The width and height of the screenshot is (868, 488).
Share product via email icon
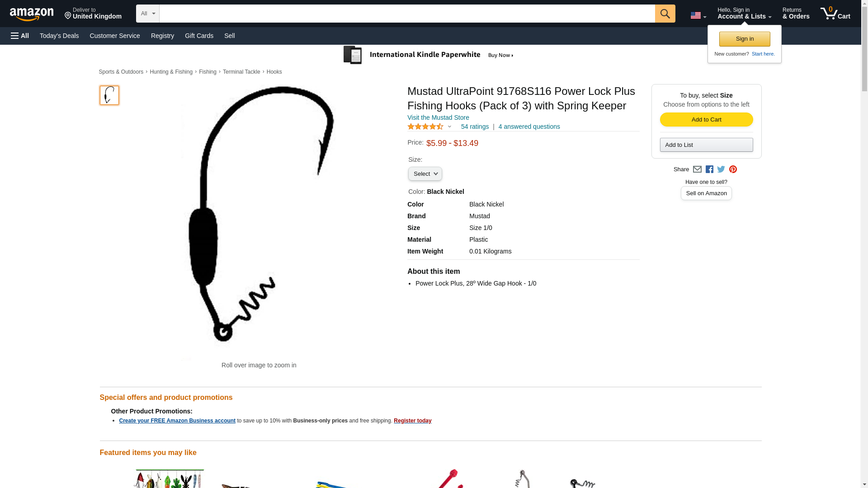697,169
